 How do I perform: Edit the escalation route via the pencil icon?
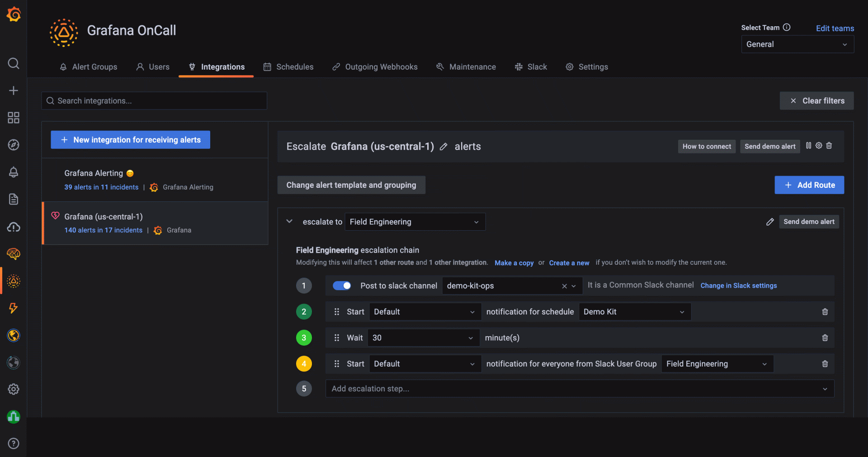point(770,222)
